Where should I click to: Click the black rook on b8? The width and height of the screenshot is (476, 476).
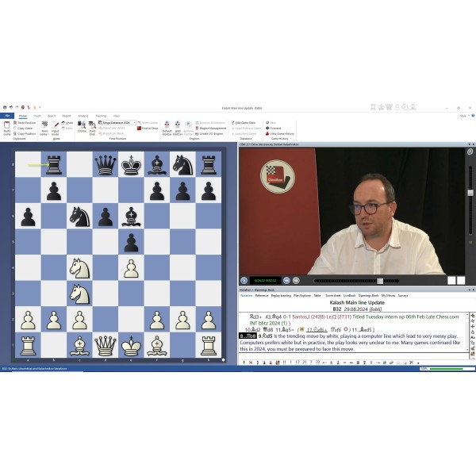coord(54,165)
